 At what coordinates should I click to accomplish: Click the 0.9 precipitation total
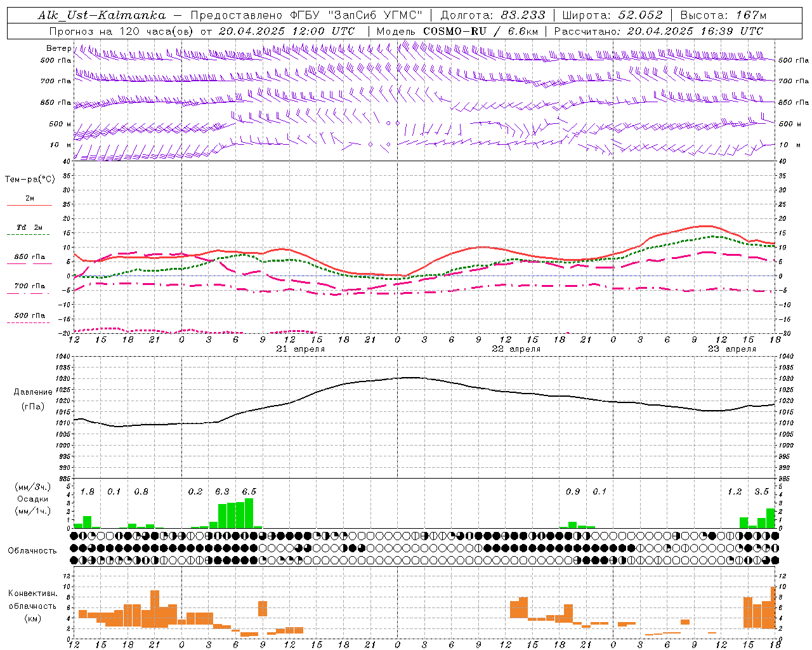[x=573, y=492]
